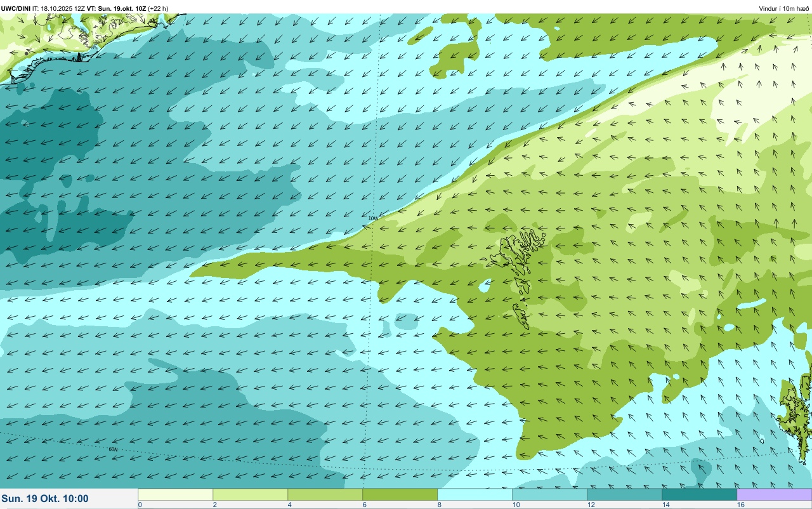Viewport: 812px width, 509px height.
Task: Click the legend value '2' below the color bar
Action: pyautogui.click(x=214, y=505)
